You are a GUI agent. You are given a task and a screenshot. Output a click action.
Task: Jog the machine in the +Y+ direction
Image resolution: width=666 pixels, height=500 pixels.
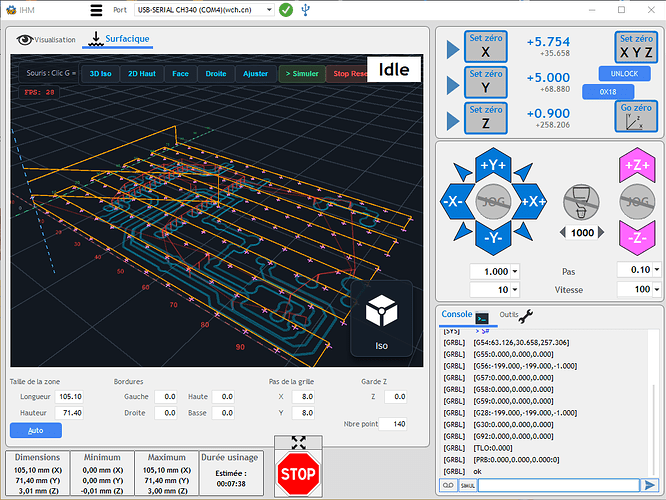pyautogui.click(x=493, y=165)
